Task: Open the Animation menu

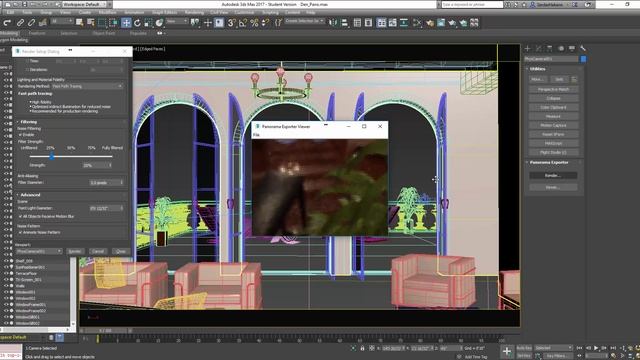Action: 134,13
